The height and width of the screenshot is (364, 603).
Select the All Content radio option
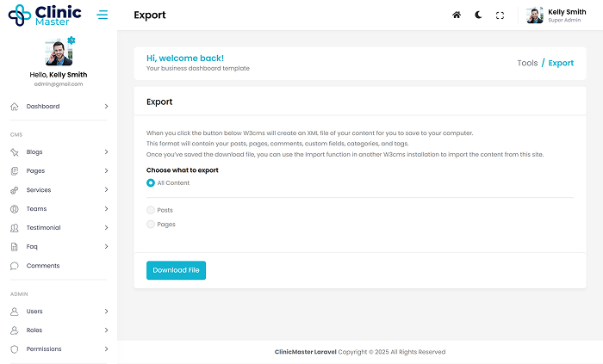coord(151,182)
